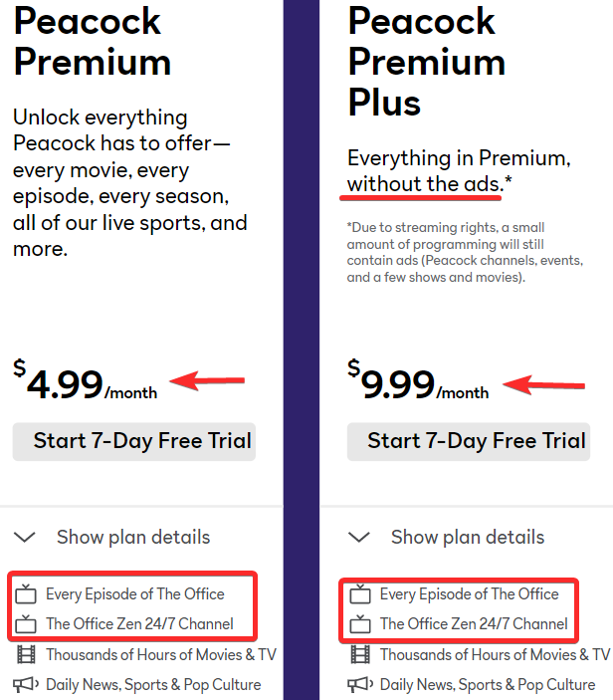Click the $4.99/month price
The image size is (613, 700).
click(86, 383)
